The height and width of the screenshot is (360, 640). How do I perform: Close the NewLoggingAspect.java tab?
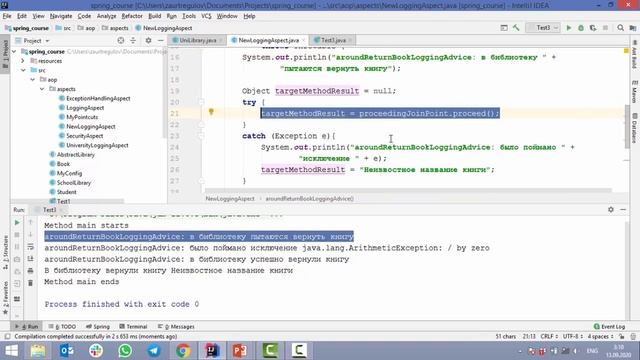click(303, 40)
